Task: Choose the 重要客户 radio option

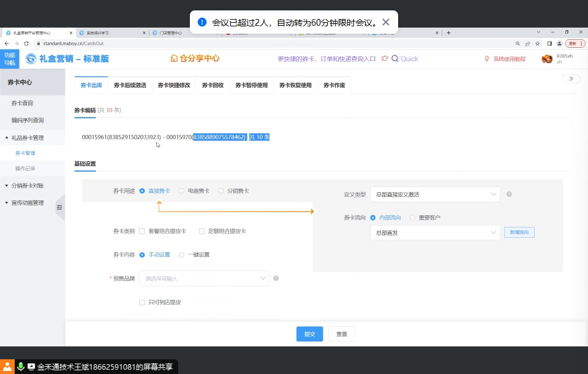Action: pyautogui.click(x=412, y=218)
